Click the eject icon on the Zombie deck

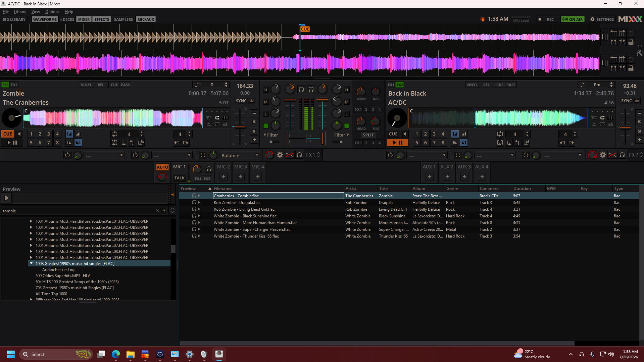(209, 124)
